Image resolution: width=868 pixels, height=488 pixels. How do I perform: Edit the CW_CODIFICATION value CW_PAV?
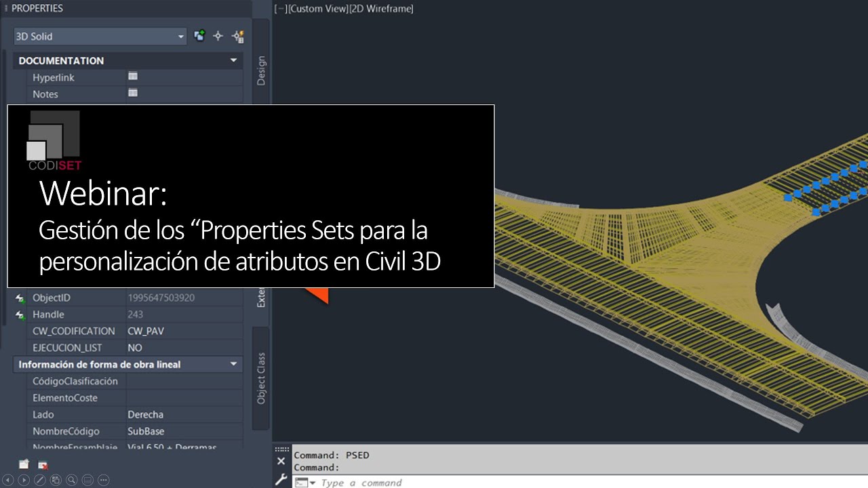(x=146, y=331)
